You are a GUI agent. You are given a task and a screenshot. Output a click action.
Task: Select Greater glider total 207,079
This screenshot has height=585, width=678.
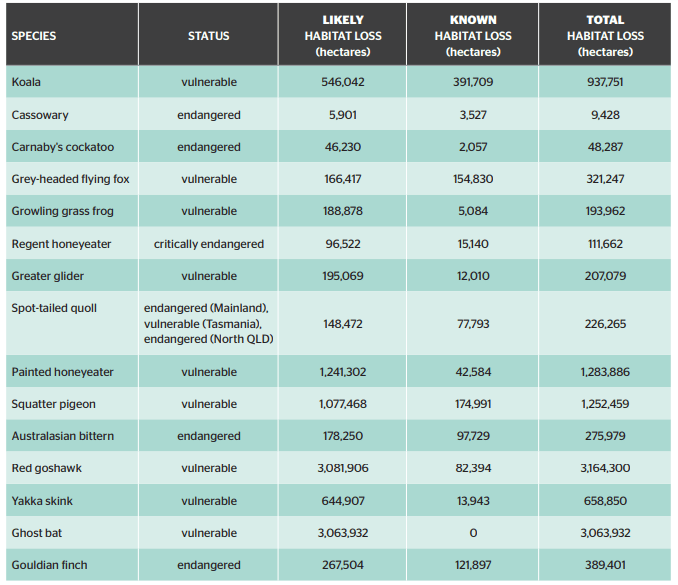coord(605,276)
